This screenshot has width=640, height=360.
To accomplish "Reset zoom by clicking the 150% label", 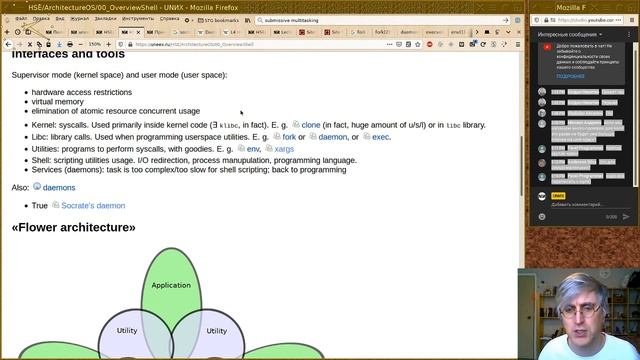I will (x=95, y=44).
